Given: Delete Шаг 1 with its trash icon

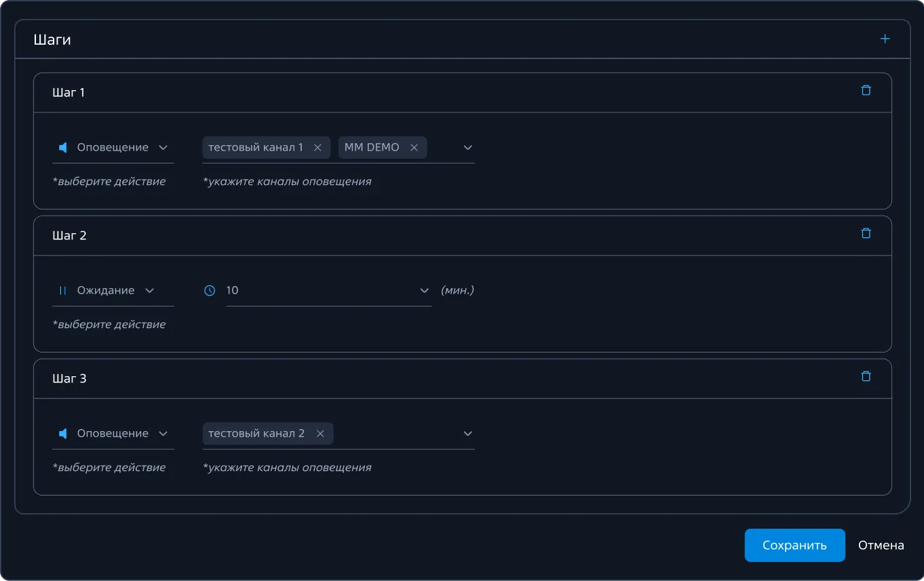Looking at the screenshot, I should tap(866, 91).
